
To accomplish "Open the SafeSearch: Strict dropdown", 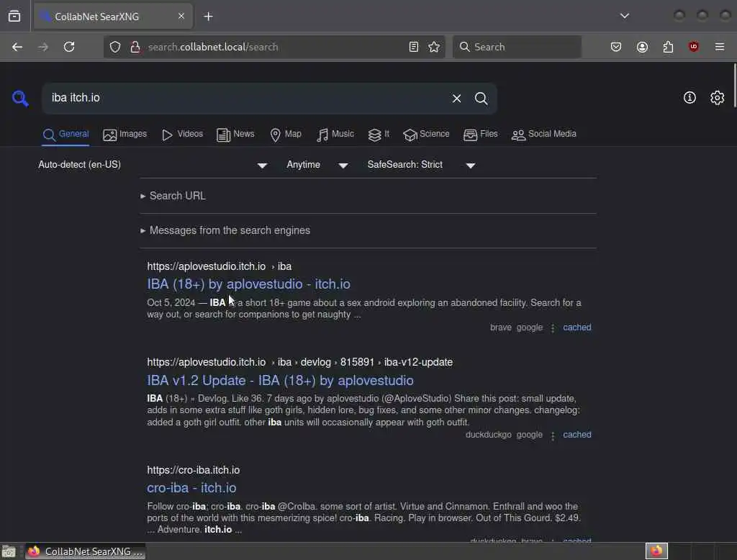I will click(x=422, y=165).
